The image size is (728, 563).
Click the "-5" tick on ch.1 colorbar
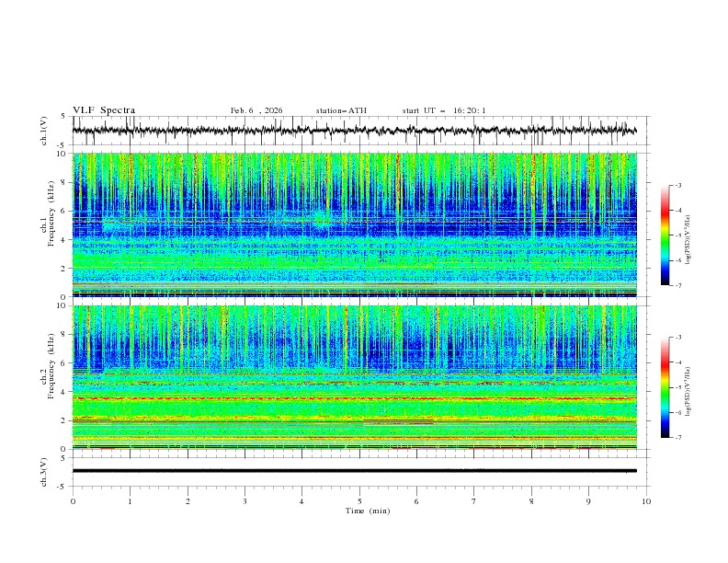678,236
